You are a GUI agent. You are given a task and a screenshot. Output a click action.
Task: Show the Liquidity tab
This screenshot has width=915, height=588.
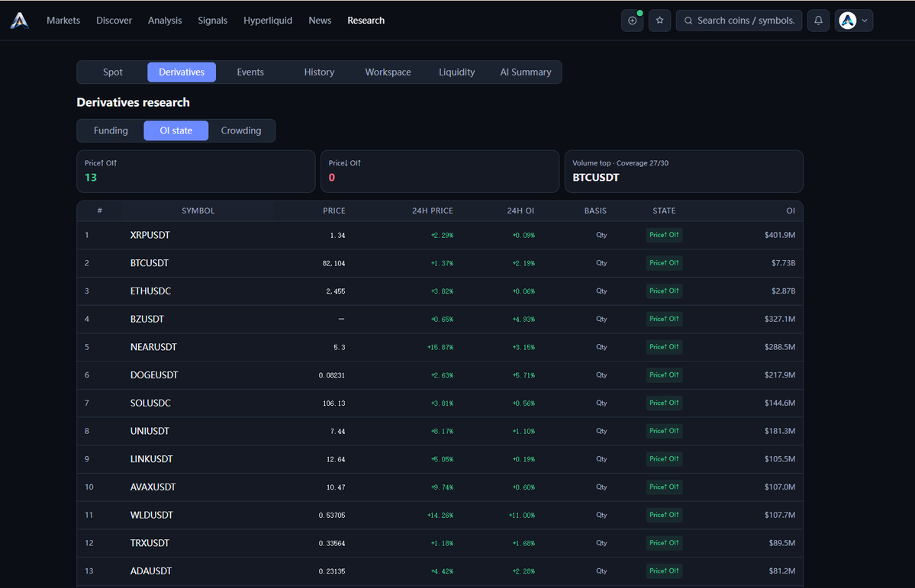(457, 72)
